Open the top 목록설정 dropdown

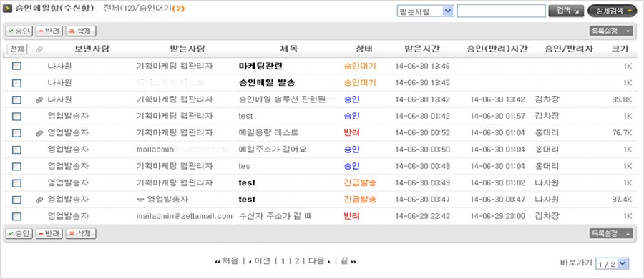[611, 31]
